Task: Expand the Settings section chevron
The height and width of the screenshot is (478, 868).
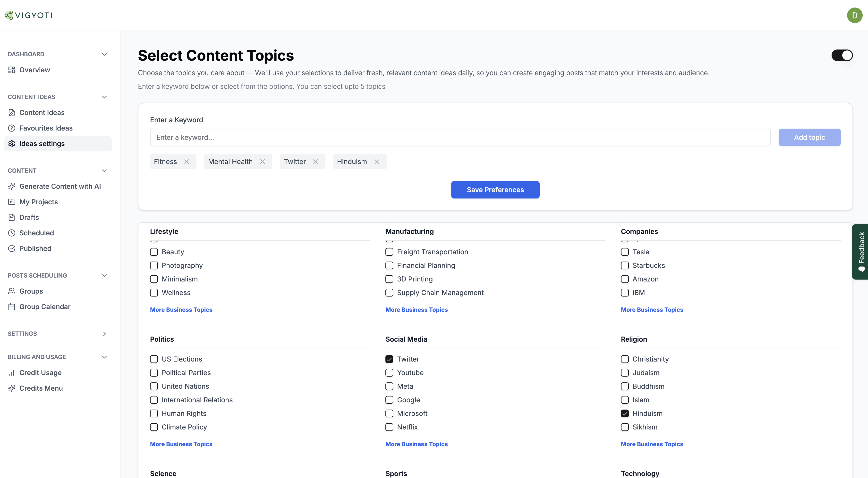Action: click(x=104, y=334)
